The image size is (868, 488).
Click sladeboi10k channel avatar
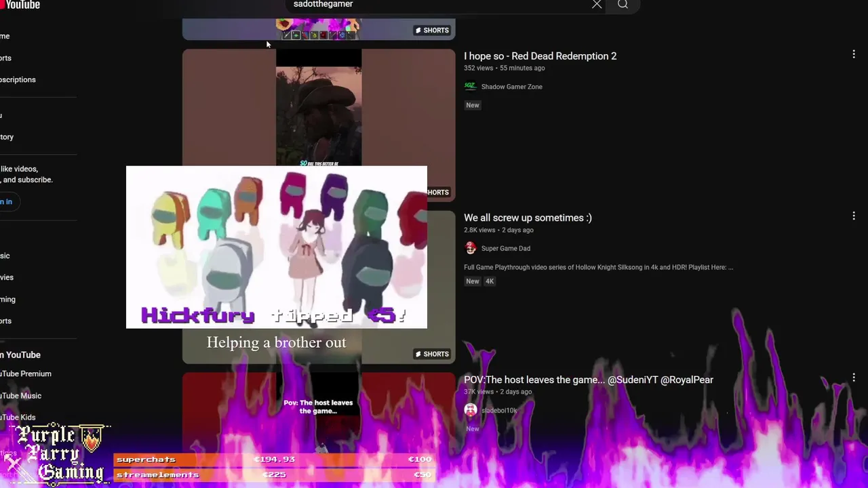coord(470,410)
